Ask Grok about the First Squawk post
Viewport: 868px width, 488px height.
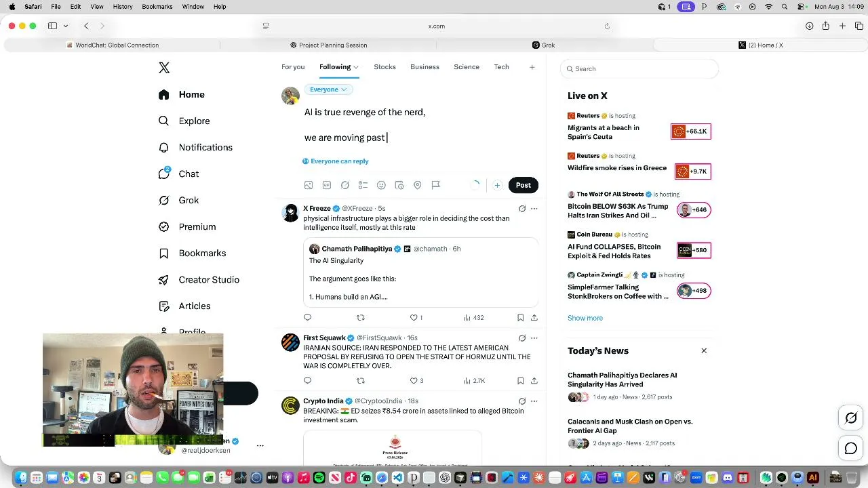point(521,338)
